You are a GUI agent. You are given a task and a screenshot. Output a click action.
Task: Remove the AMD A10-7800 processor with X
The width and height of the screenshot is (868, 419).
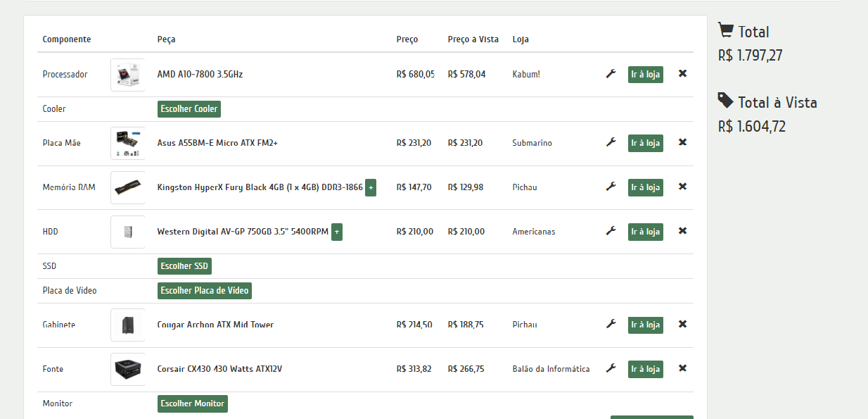click(682, 73)
